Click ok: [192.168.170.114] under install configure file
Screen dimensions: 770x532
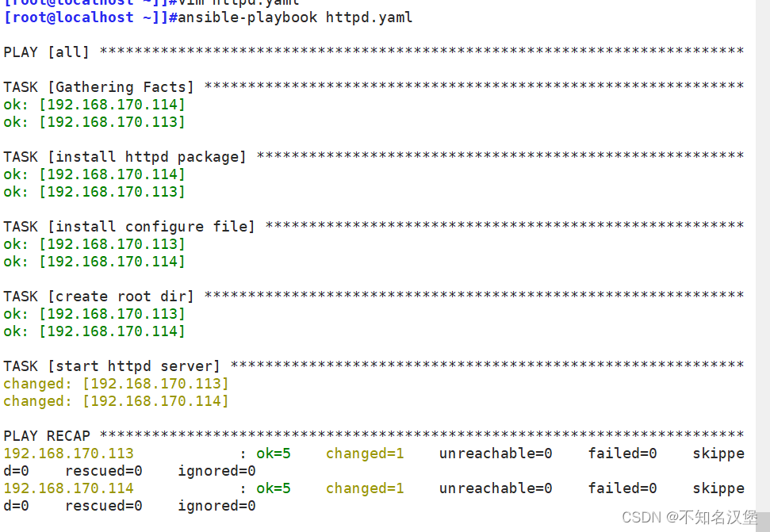(94, 261)
